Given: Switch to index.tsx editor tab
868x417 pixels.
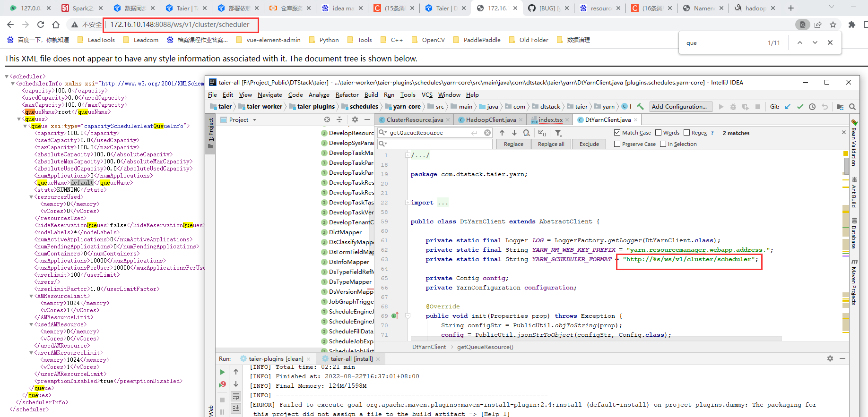Looking at the screenshot, I should click(550, 120).
